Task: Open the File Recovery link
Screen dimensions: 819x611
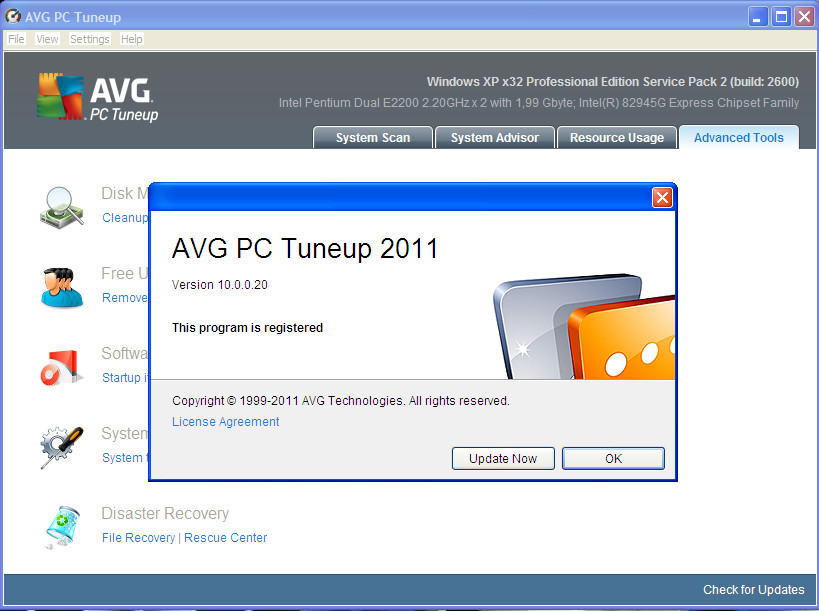Action: tap(138, 537)
